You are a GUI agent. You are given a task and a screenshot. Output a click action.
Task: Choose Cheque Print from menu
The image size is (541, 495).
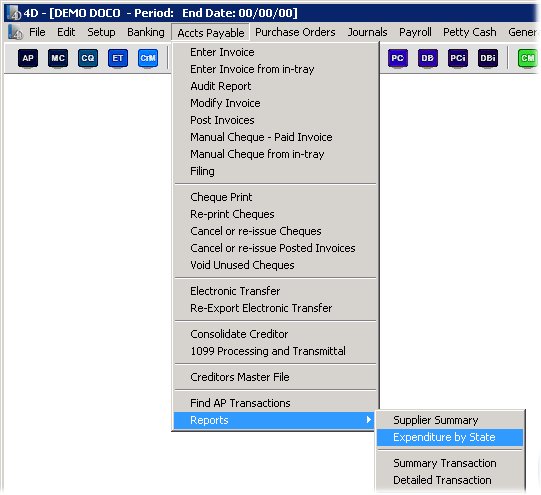[x=221, y=197]
